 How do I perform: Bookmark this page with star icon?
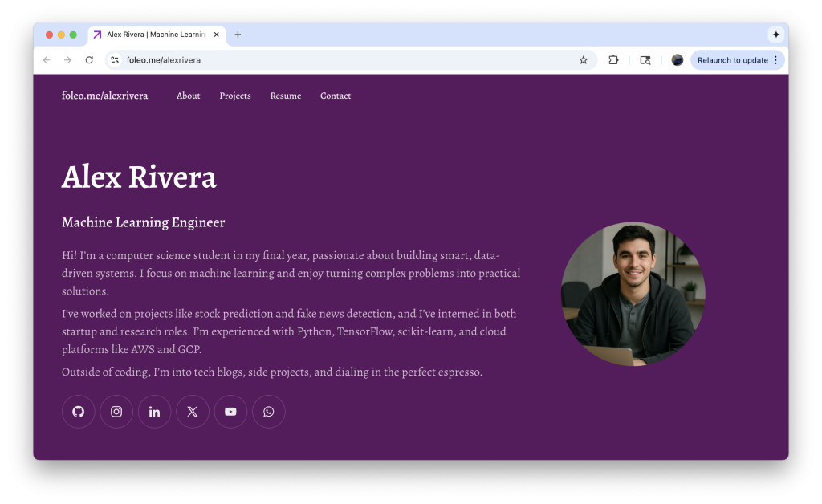coord(584,60)
